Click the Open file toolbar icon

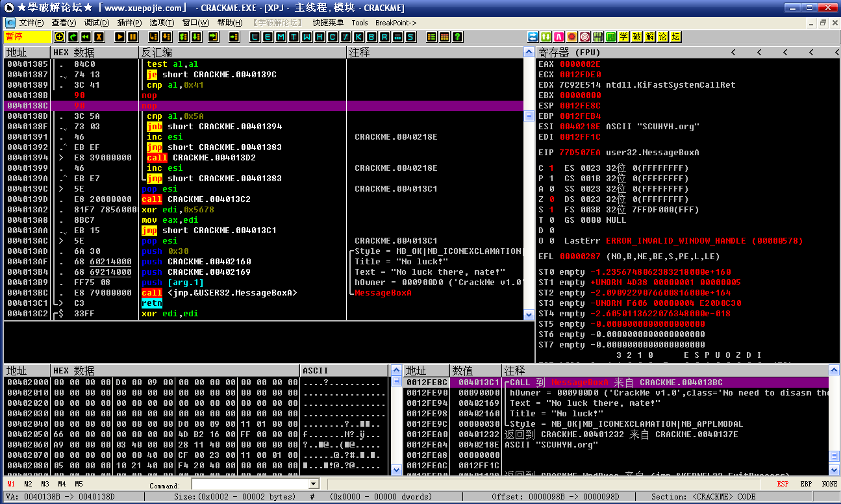(60, 37)
